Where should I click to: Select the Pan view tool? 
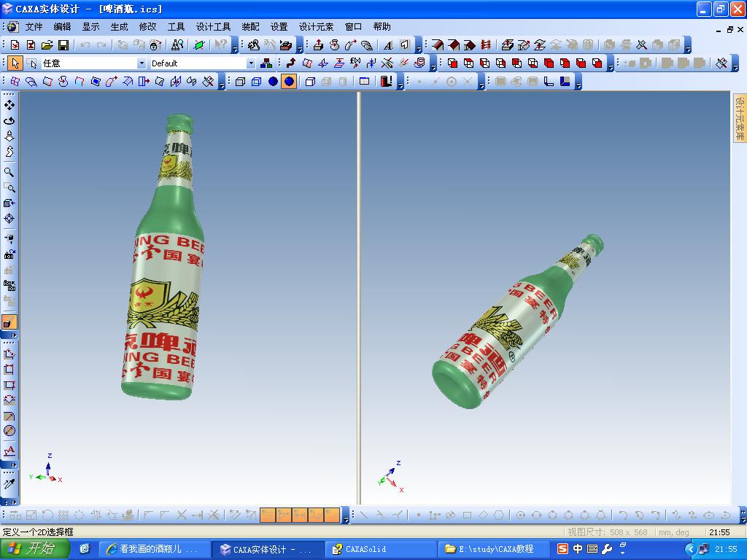pyautogui.click(x=9, y=104)
